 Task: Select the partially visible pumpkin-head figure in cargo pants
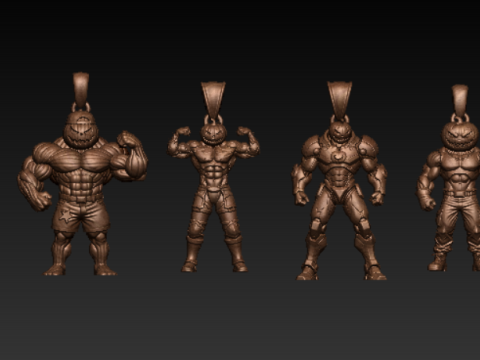[x=448, y=178]
